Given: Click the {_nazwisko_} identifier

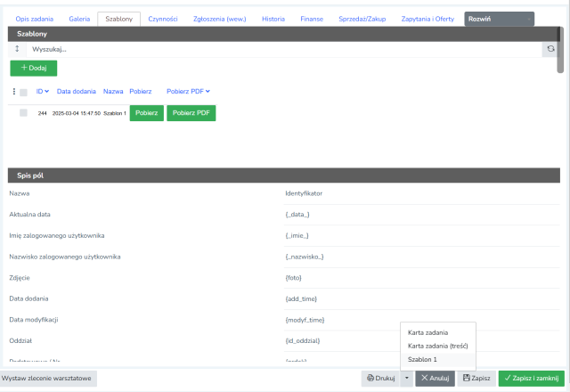Looking at the screenshot, I should tap(305, 257).
